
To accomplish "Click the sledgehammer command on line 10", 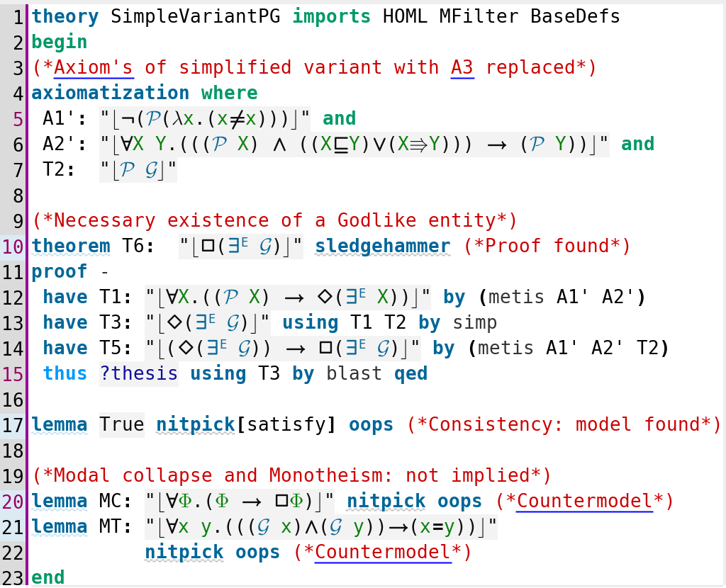I will (x=382, y=247).
